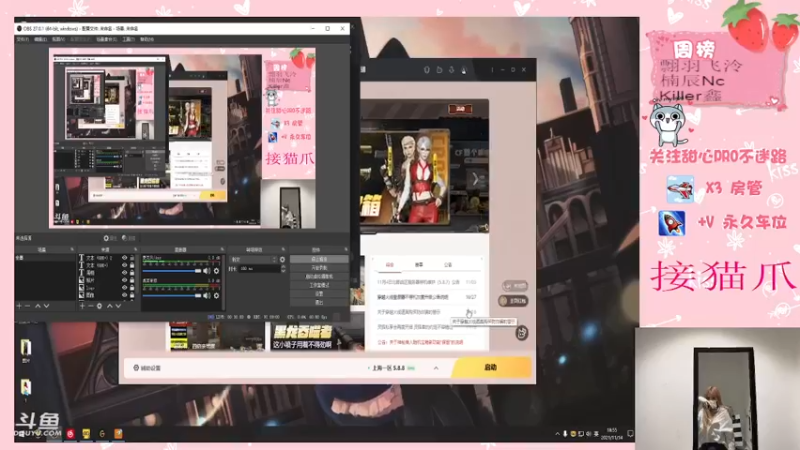800x450 pixels.
Task: Open scene transition type dropdown
Action: [x=253, y=259]
